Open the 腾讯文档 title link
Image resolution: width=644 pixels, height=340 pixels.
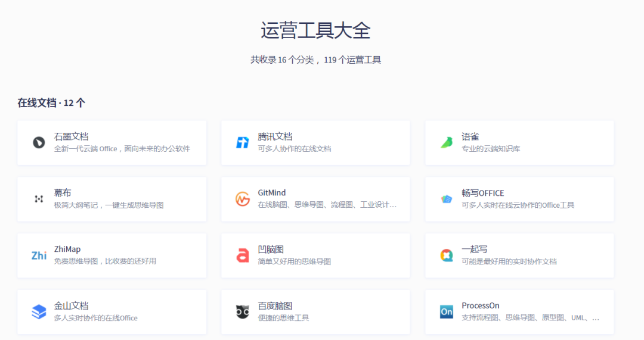275,136
